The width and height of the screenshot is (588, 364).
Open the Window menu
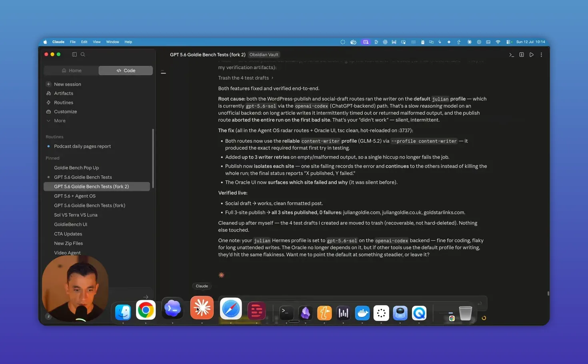[112, 42]
